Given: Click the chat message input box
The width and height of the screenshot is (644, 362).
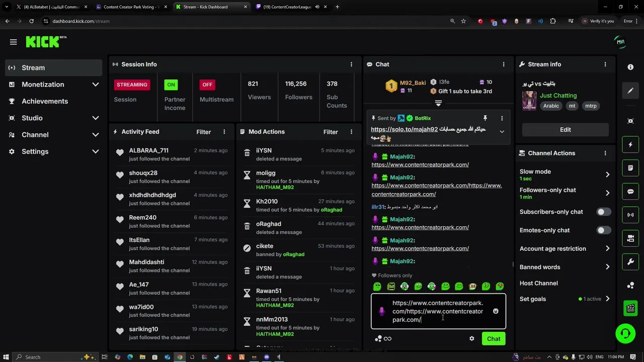Looking at the screenshot, I should coord(438,311).
